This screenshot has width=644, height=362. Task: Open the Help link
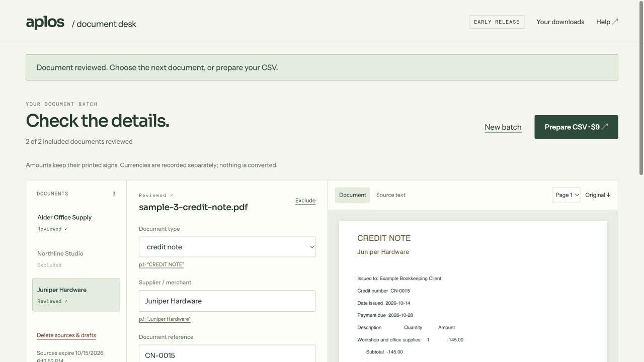click(607, 22)
